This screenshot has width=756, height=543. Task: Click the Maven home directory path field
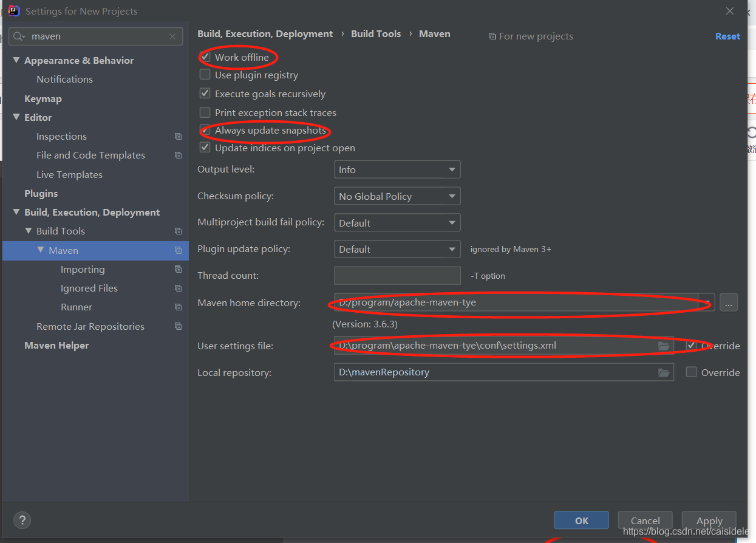(x=516, y=302)
